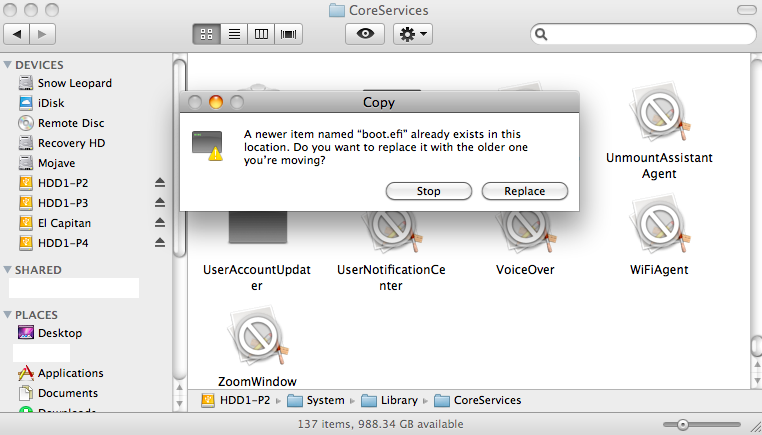Select the UserNotificationCenter item
The width and height of the screenshot is (762, 435).
[x=391, y=250]
